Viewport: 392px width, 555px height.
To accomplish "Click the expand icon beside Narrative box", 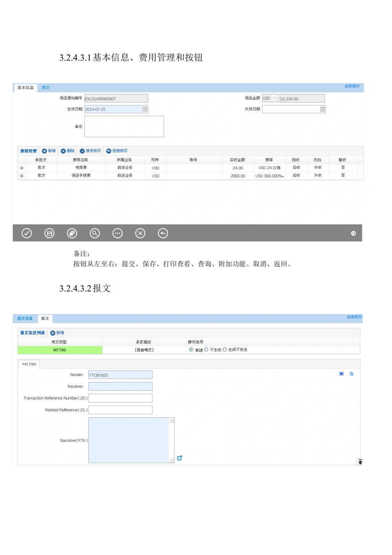I will (x=180, y=458).
